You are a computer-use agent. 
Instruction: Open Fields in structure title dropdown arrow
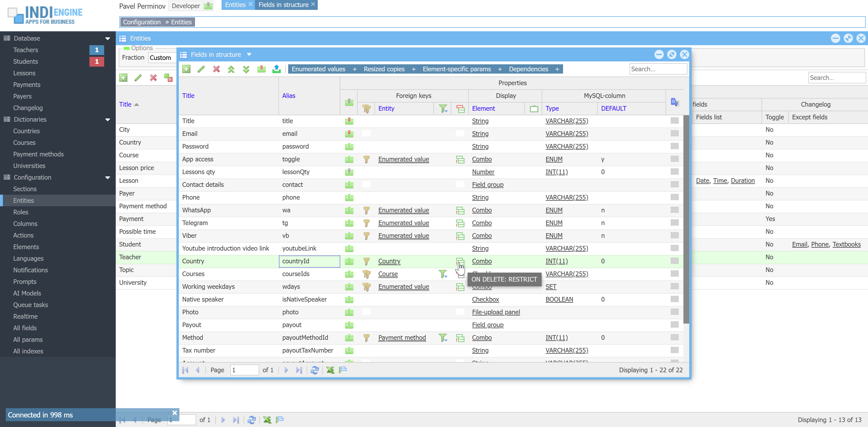249,55
